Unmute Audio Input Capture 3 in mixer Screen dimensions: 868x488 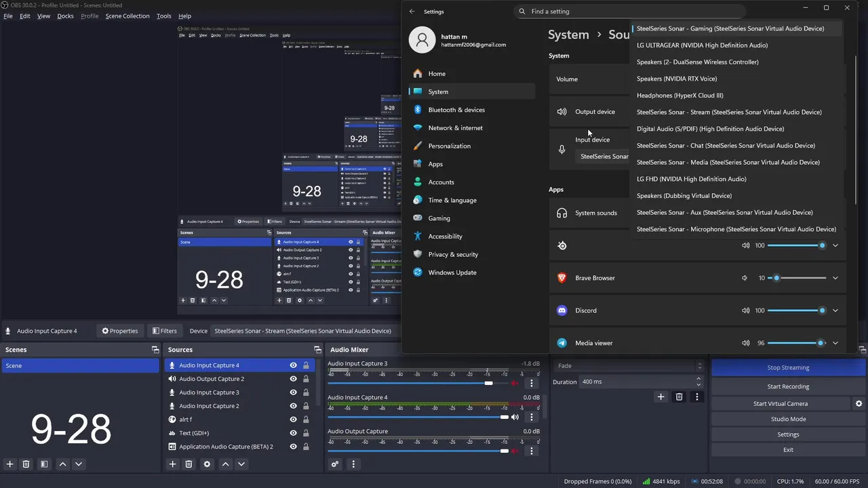pos(515,384)
